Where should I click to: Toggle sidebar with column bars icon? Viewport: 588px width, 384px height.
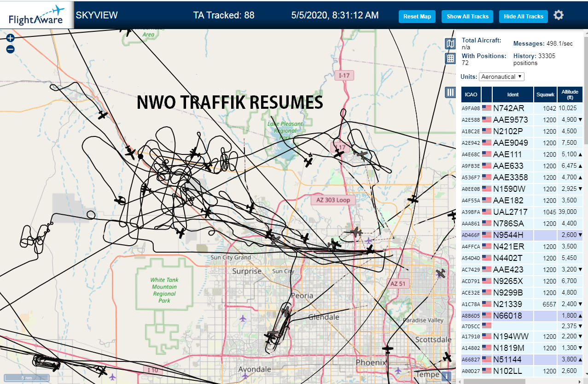point(450,92)
